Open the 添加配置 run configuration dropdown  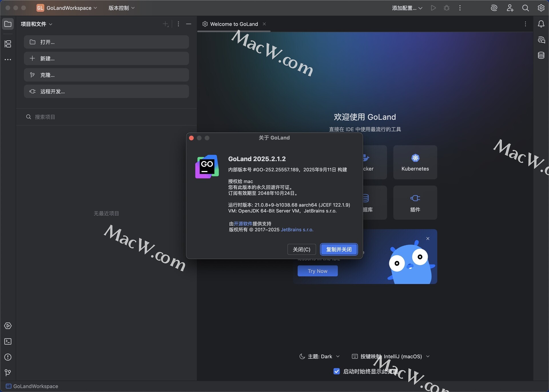point(407,8)
